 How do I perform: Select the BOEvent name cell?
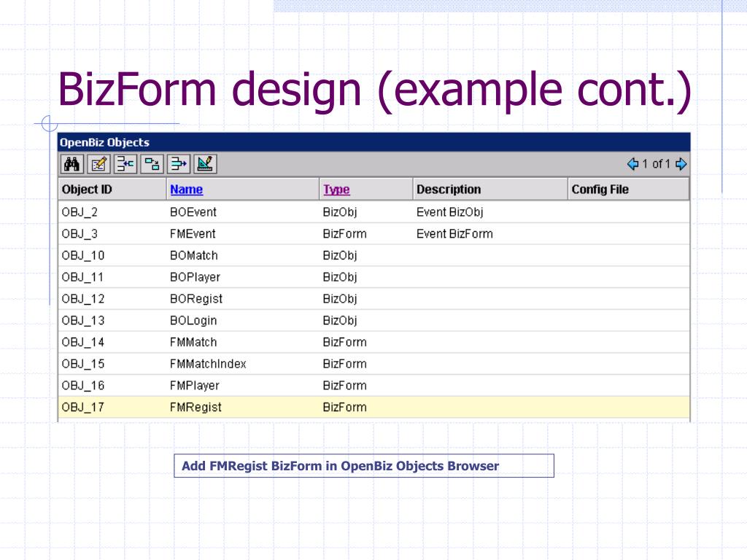point(193,212)
